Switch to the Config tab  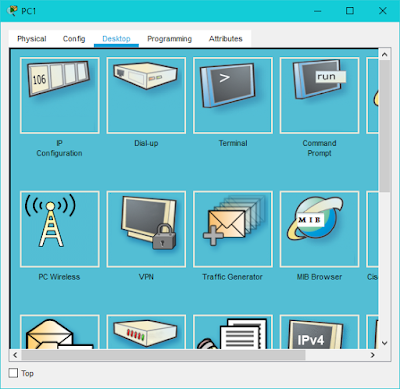coord(74,39)
